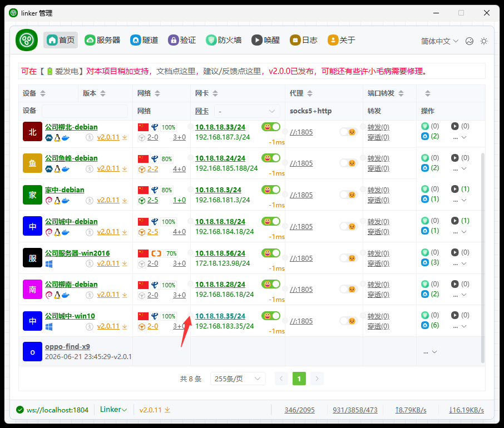504x428 pixels.
Task: Toggle the network card switch for 公司柳南-debian
Action: [271, 284]
